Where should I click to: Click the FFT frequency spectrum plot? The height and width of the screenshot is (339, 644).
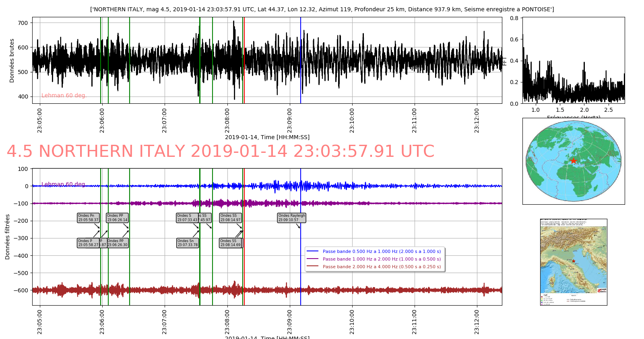(574, 60)
